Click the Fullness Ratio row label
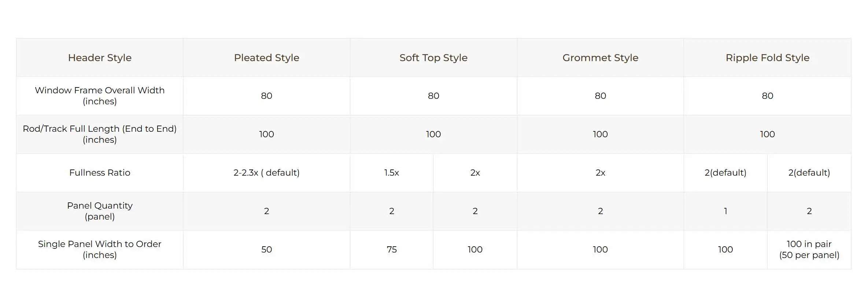This screenshot has width=868, height=303. coord(100,173)
